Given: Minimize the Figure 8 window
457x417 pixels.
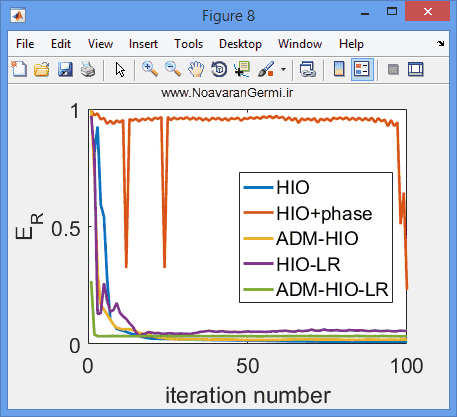Looking at the screenshot, I should 365,13.
